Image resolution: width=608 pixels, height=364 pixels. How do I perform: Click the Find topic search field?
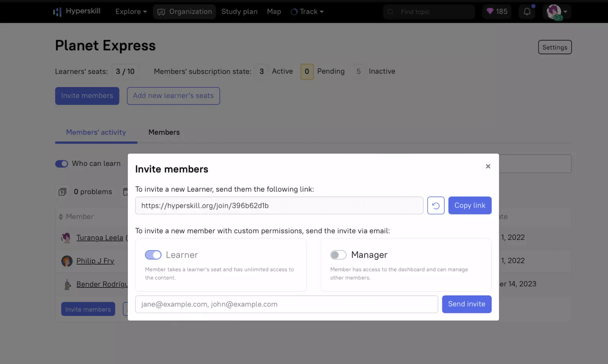pyautogui.click(x=429, y=12)
